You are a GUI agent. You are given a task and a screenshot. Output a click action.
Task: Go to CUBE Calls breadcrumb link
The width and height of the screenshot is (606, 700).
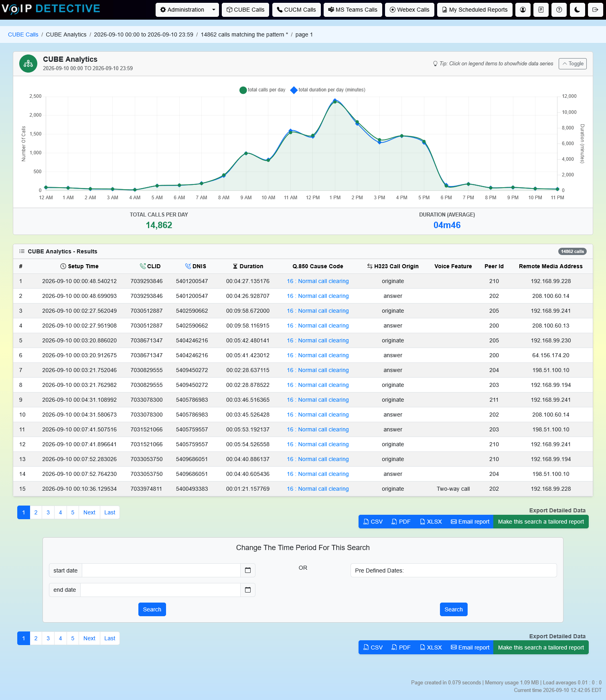pos(23,34)
